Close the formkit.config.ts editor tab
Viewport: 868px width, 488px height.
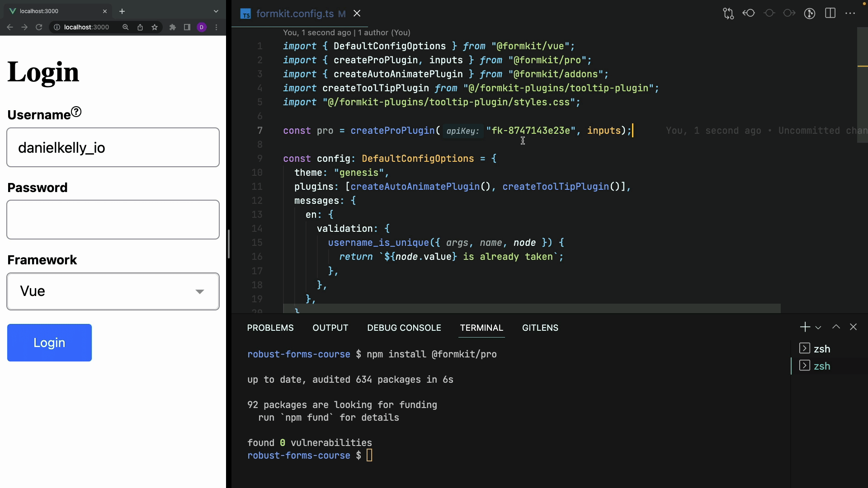click(357, 14)
